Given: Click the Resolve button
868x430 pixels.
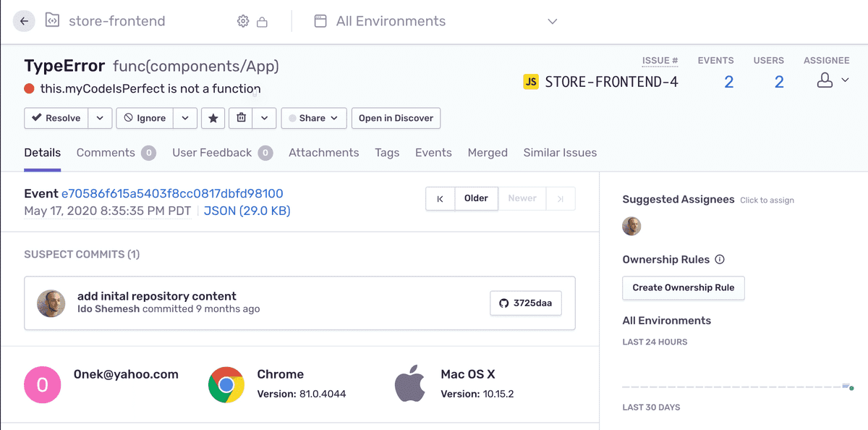Looking at the screenshot, I should (x=56, y=118).
